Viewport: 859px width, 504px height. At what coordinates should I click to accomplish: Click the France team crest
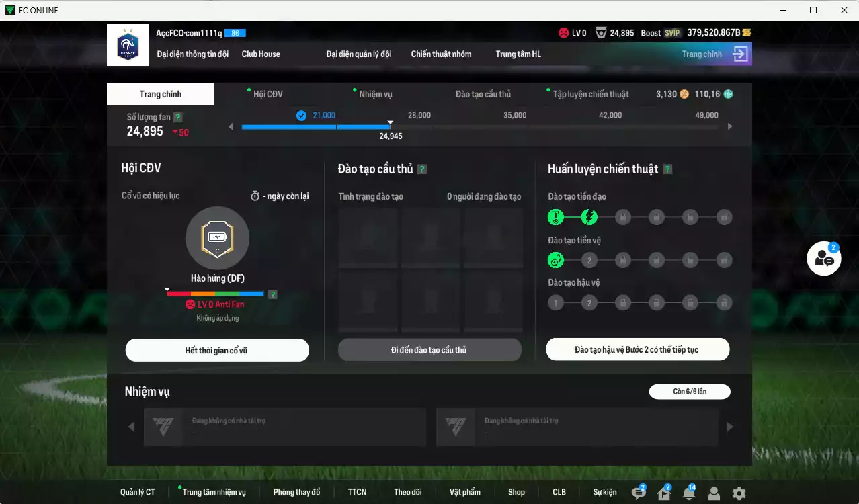pyautogui.click(x=128, y=45)
